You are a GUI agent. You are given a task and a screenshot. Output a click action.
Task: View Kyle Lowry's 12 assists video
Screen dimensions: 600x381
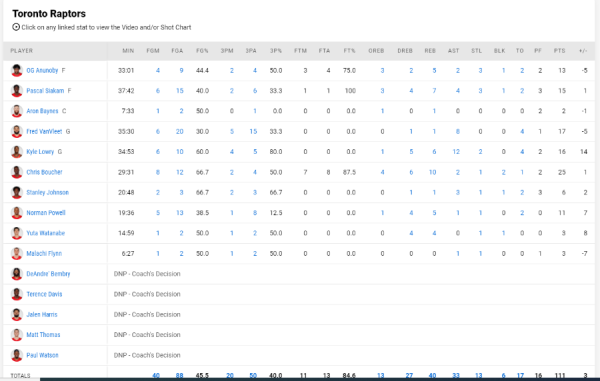click(x=456, y=152)
